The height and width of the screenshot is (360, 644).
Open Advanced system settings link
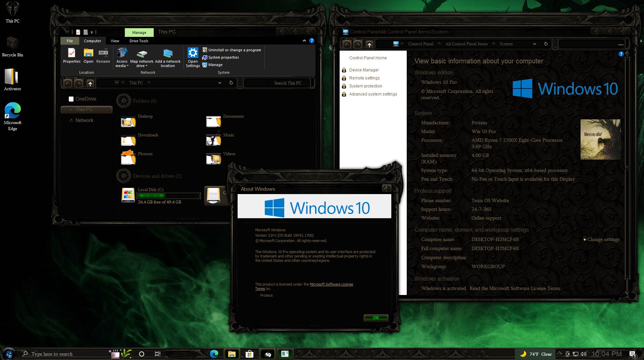[373, 94]
